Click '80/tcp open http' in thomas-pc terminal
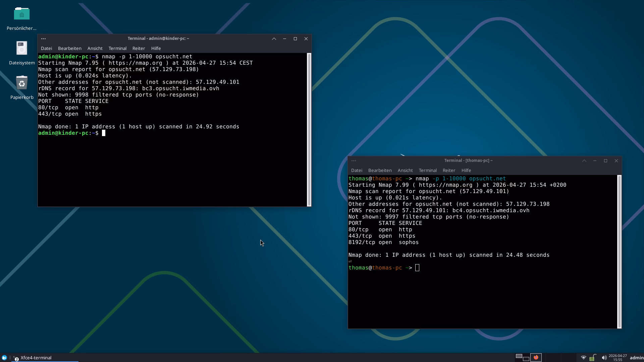The image size is (644, 362). (380, 230)
